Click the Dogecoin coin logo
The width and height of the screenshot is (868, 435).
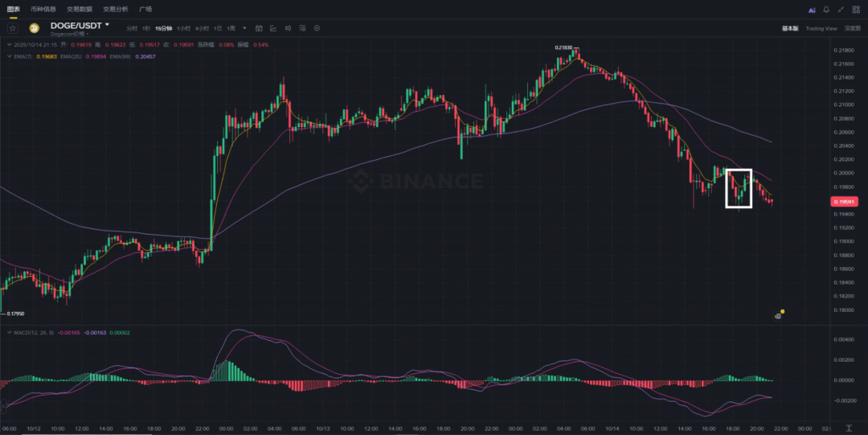click(35, 28)
